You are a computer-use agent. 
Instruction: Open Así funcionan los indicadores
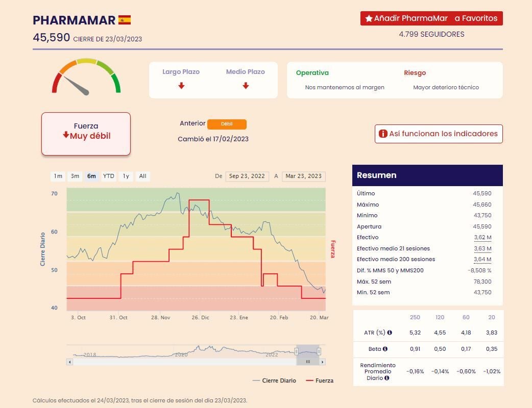click(x=439, y=134)
